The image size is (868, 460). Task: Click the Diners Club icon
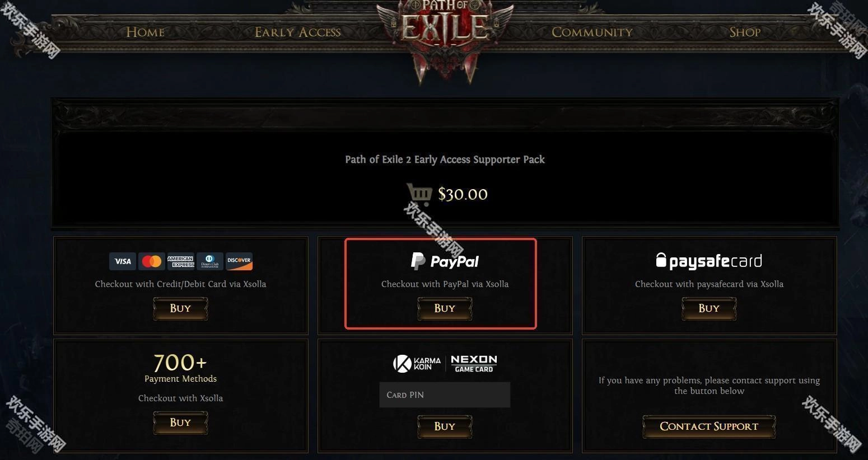tap(210, 261)
